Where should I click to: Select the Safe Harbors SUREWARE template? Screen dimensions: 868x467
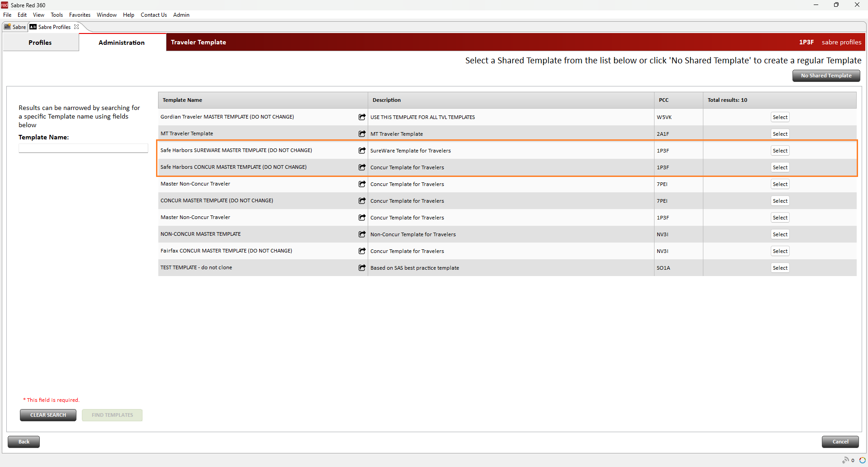tap(780, 151)
